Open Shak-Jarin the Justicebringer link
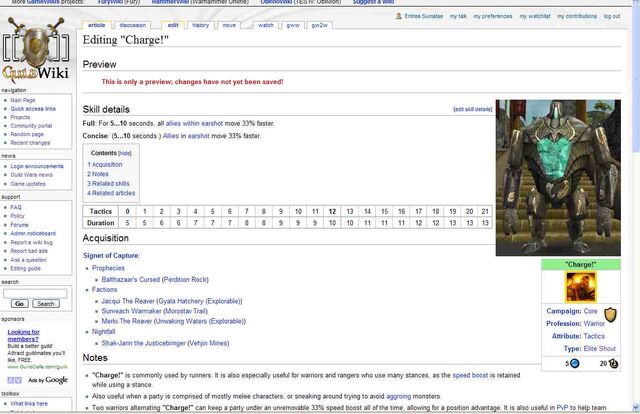 click(165, 343)
